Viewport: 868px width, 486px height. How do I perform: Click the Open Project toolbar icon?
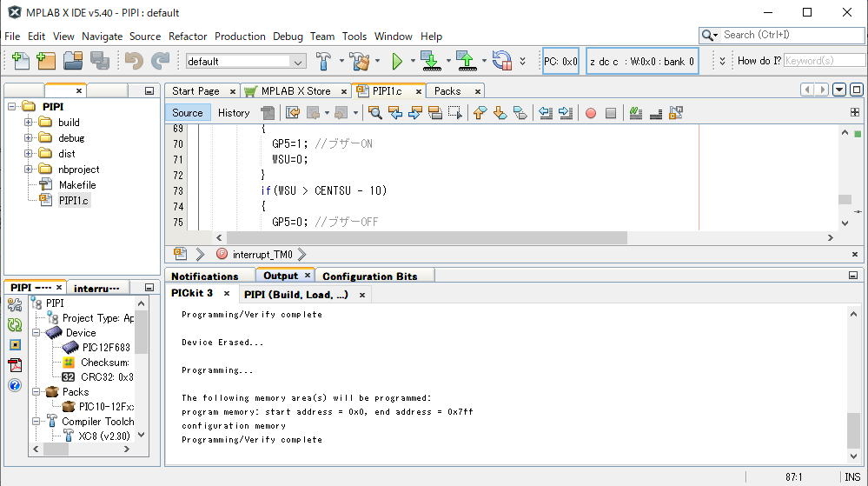pyautogui.click(x=72, y=60)
